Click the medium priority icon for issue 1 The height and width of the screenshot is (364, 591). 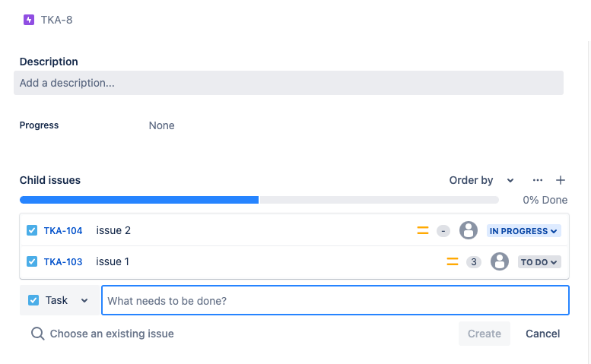[x=453, y=261]
